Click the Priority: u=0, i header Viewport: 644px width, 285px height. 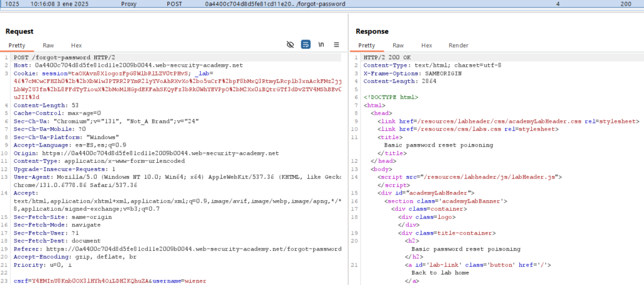[x=42, y=265]
